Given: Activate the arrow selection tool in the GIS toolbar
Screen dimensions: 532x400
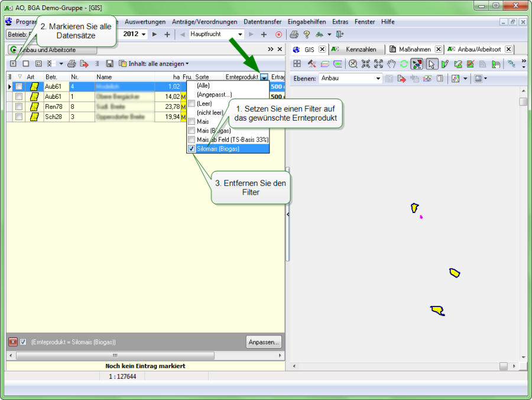Looking at the screenshot, I should coord(430,64).
